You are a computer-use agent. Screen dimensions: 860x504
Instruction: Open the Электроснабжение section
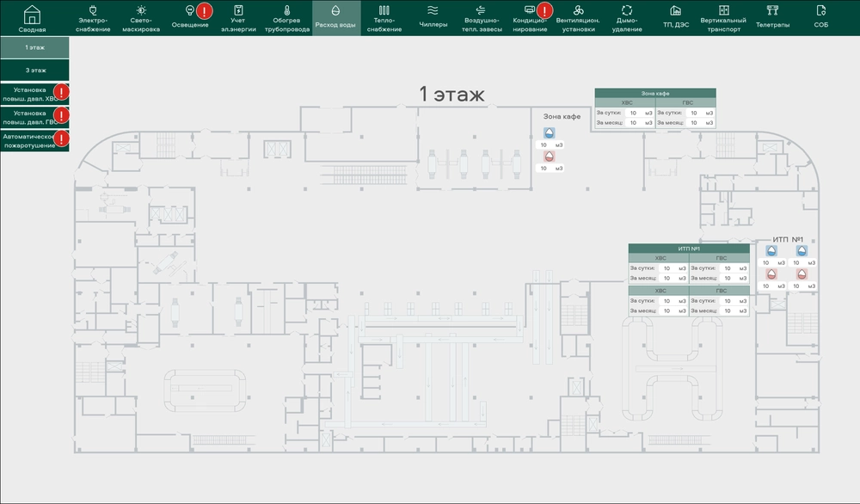tap(94, 18)
